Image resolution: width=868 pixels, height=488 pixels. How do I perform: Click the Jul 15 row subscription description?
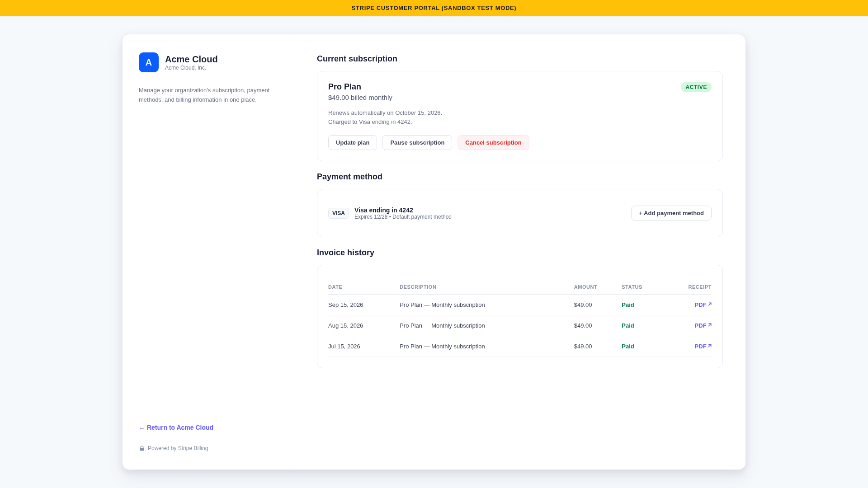click(442, 347)
